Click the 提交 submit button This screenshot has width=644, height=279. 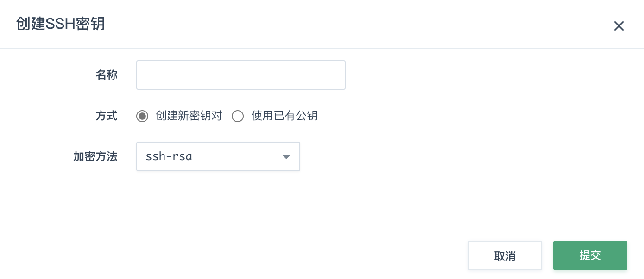(x=590, y=255)
